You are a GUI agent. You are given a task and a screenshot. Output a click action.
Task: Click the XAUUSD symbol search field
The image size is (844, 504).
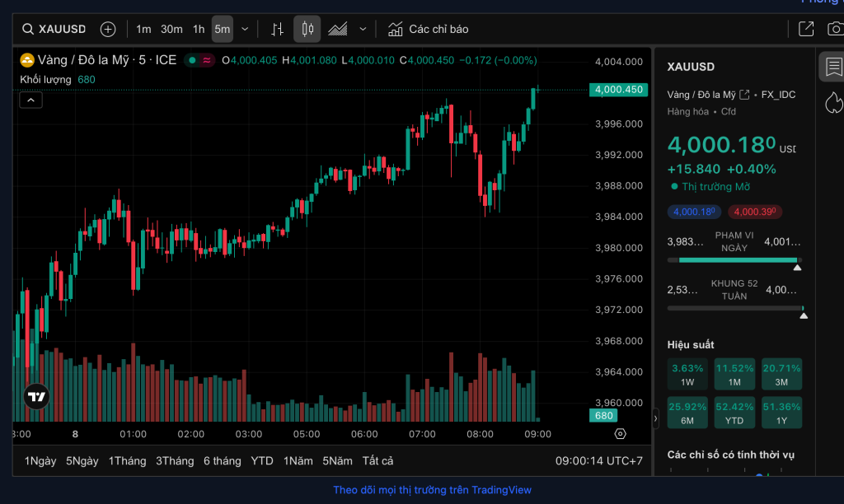tap(54, 29)
